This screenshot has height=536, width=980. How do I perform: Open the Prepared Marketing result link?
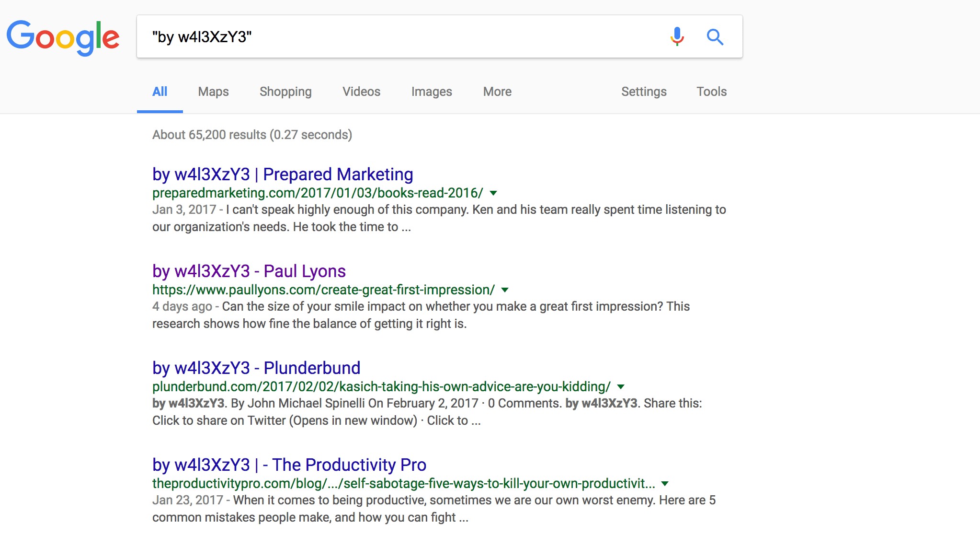point(283,174)
